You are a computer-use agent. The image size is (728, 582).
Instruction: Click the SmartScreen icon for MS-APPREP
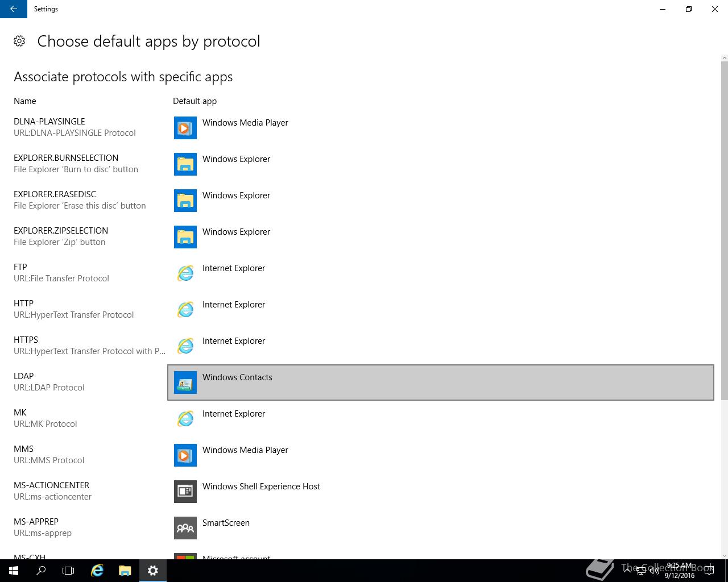(x=185, y=528)
